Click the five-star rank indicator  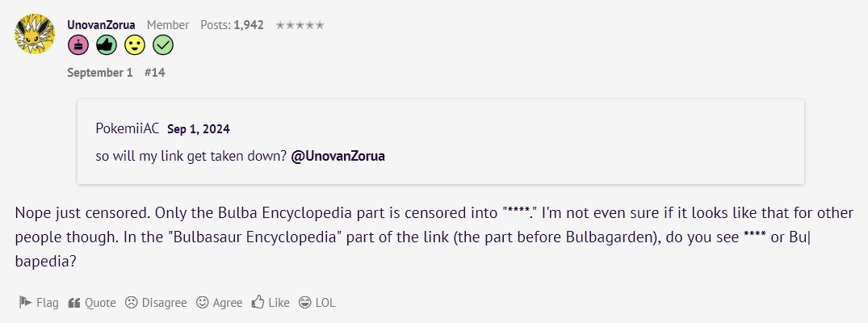300,25
